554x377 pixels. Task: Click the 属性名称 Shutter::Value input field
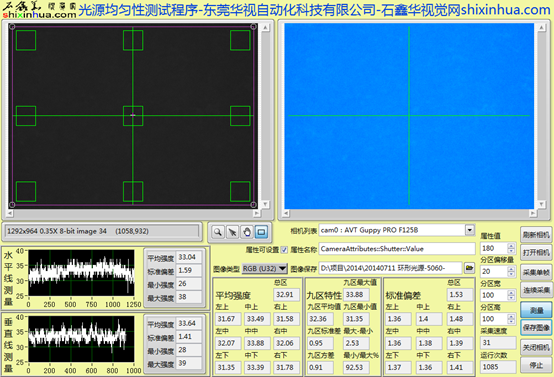[x=397, y=249]
